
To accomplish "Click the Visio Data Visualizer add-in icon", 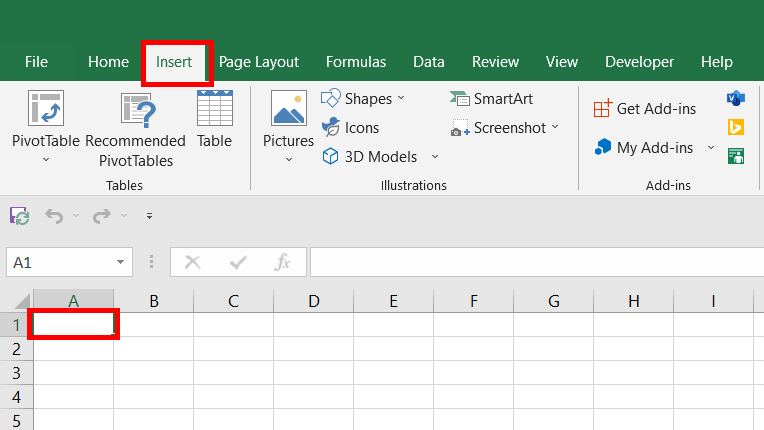I will (x=735, y=98).
